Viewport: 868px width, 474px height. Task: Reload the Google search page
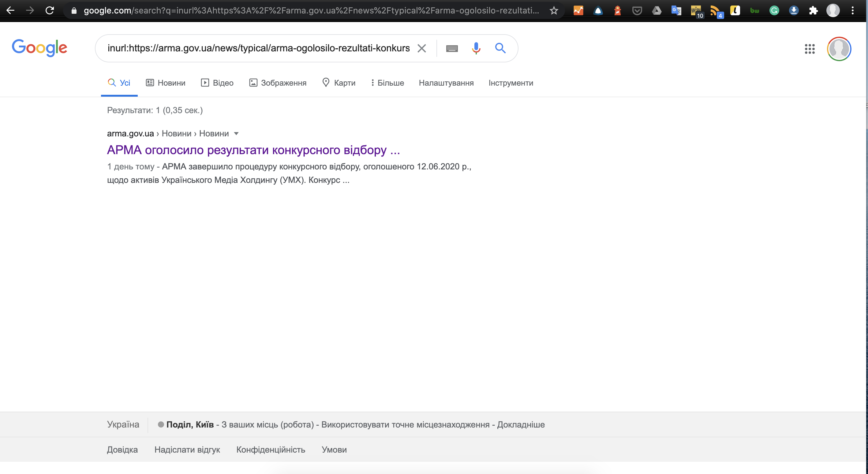pos(50,10)
